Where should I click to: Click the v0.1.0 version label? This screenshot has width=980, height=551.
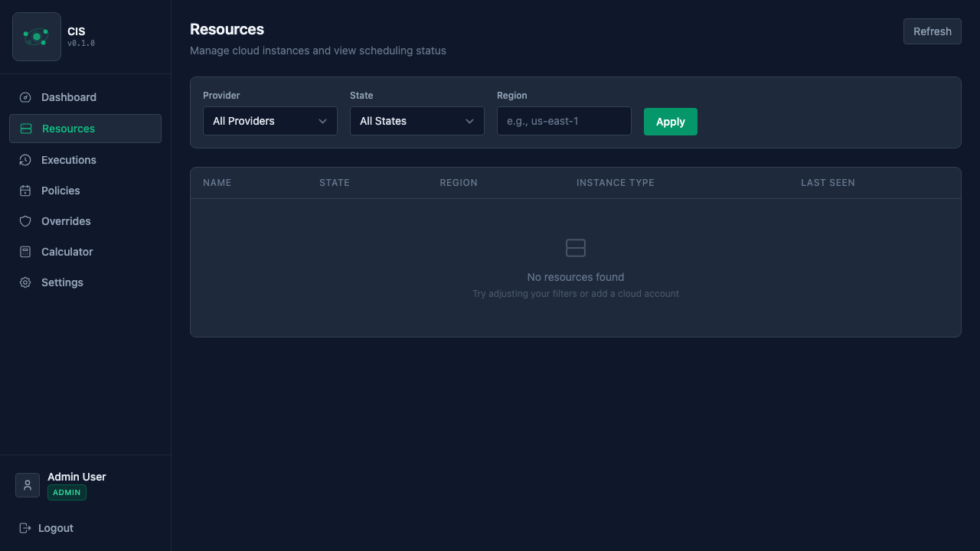tap(81, 44)
